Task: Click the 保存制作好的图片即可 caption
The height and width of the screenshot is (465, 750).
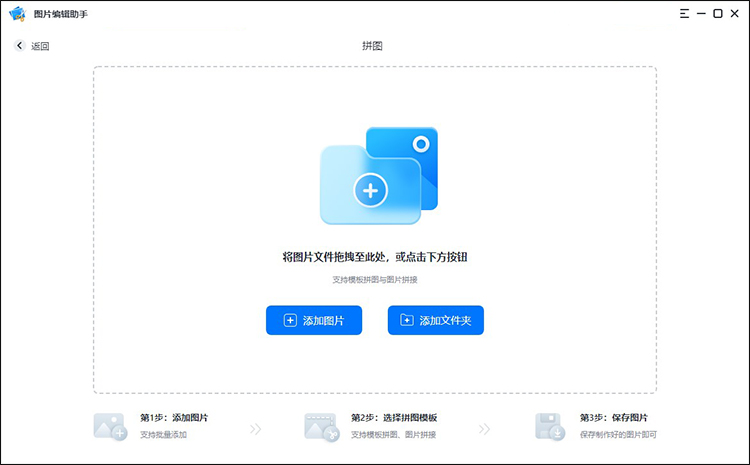Action: pyautogui.click(x=618, y=434)
